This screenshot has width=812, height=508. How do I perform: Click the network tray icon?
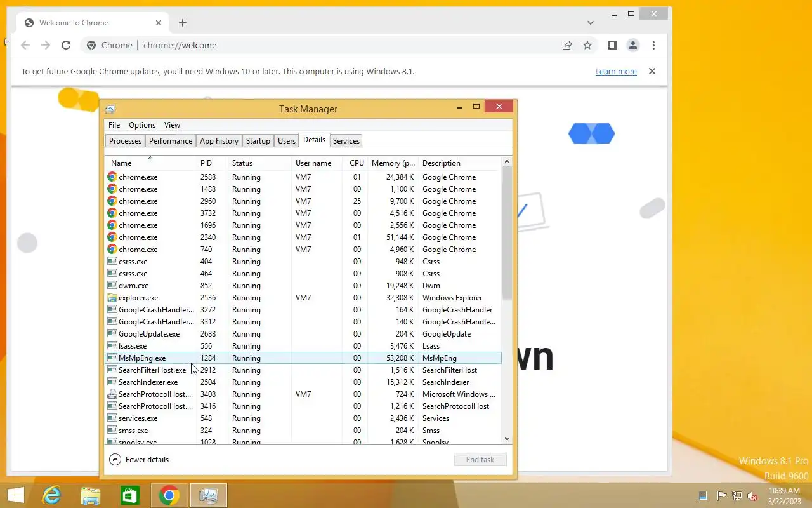(x=737, y=496)
